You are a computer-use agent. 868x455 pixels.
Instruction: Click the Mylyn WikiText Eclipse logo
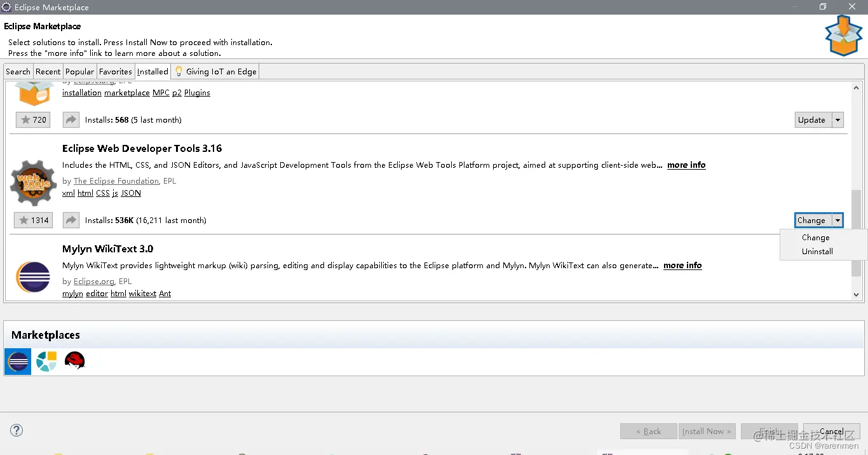33,277
